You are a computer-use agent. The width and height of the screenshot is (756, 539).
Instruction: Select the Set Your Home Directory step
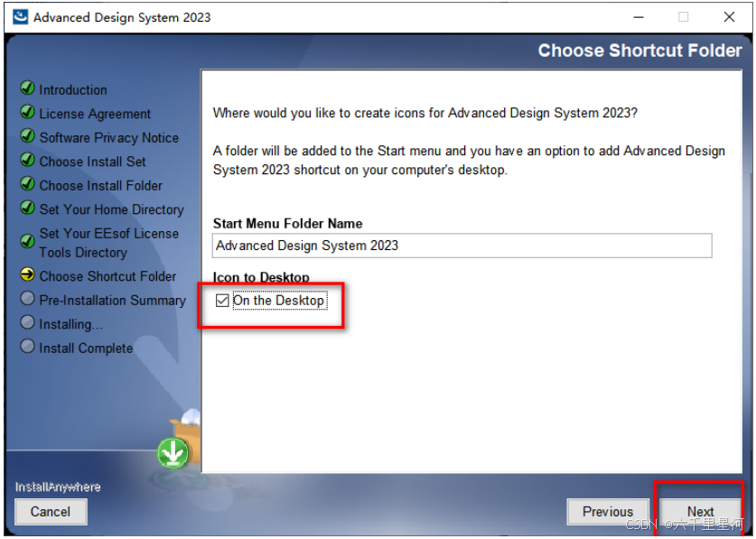111,209
